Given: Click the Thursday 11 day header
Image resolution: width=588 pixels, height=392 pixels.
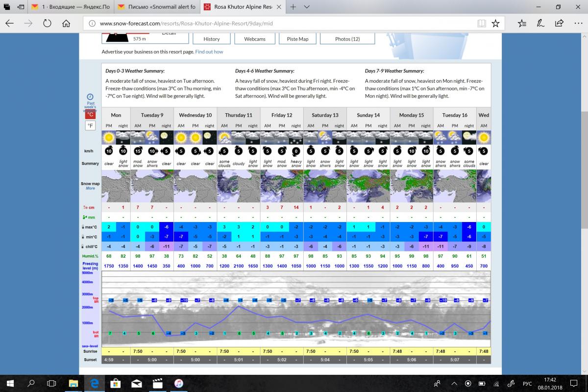Looking at the screenshot, I should 239,115.
